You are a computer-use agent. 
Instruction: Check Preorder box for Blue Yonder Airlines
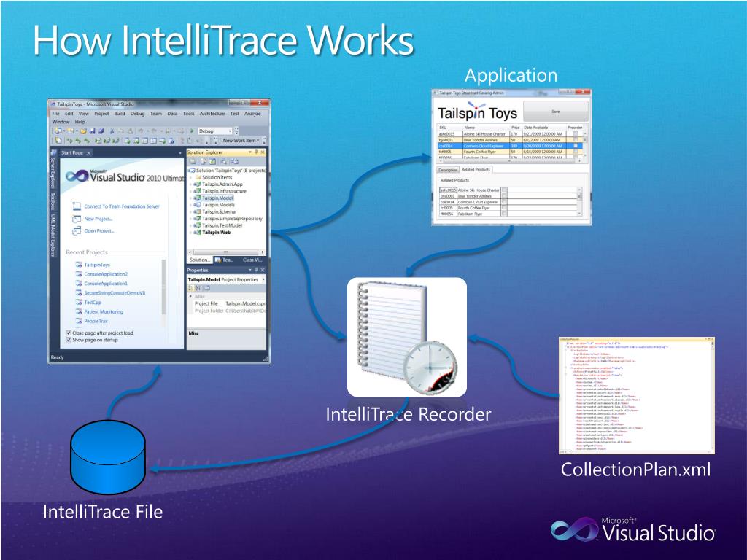tap(576, 139)
